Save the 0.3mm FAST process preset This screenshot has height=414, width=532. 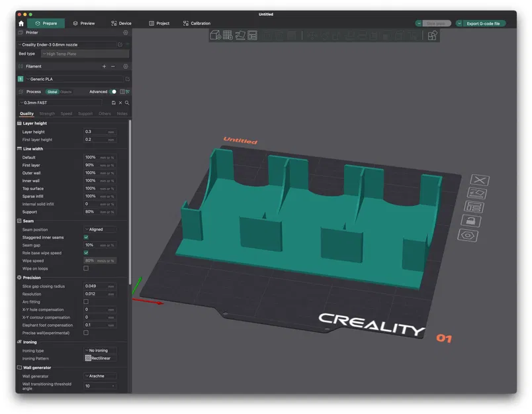point(114,103)
